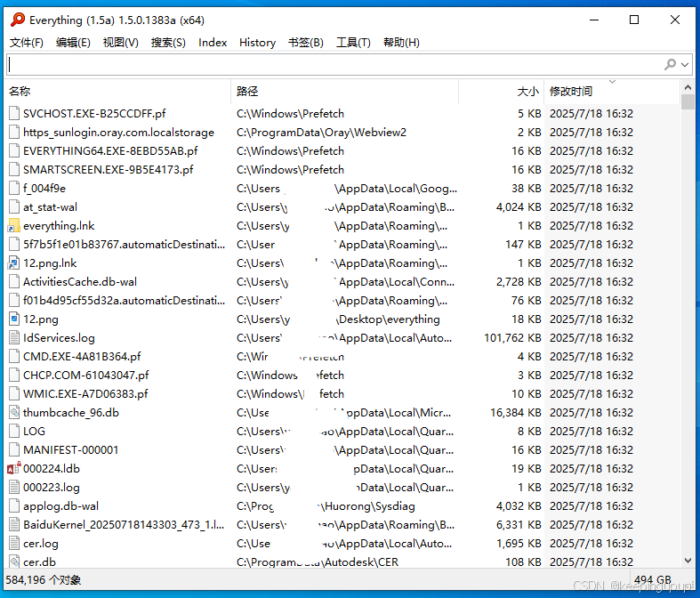Click the 12.png.lnk shortcut icon

tap(14, 263)
